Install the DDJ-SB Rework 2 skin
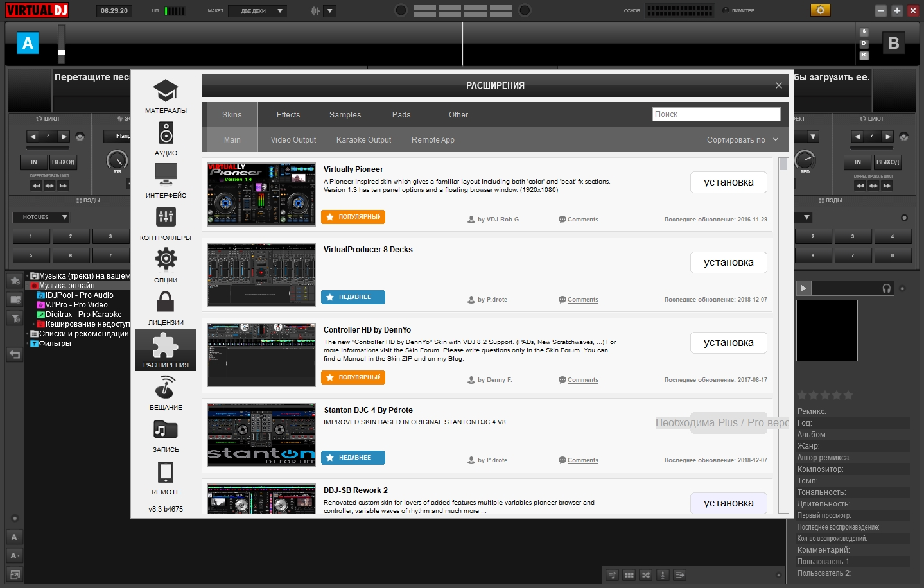The image size is (924, 588). (x=729, y=503)
